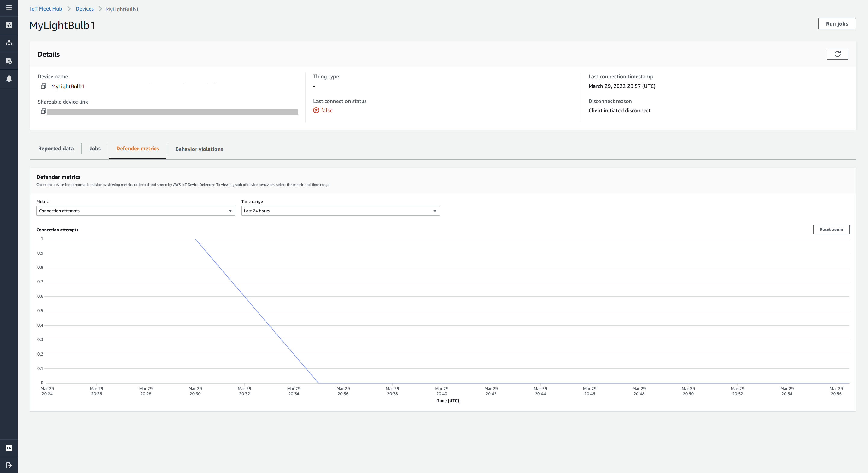Viewport: 868px width, 473px height.
Task: Copy the device name MyLightBulb1
Action: pos(43,86)
